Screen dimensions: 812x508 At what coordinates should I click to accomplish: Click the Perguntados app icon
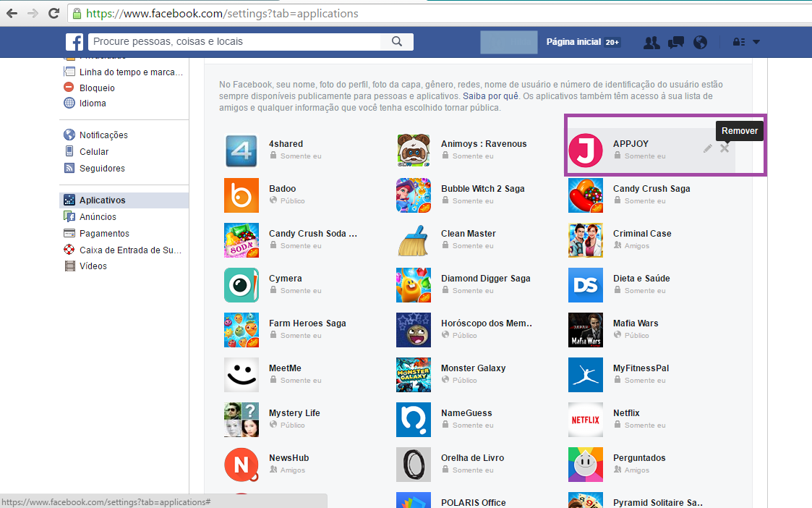tap(586, 465)
